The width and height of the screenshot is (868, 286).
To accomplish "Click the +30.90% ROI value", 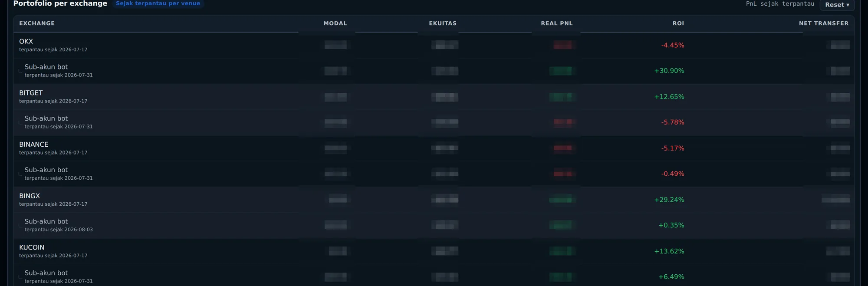I will 669,71.
